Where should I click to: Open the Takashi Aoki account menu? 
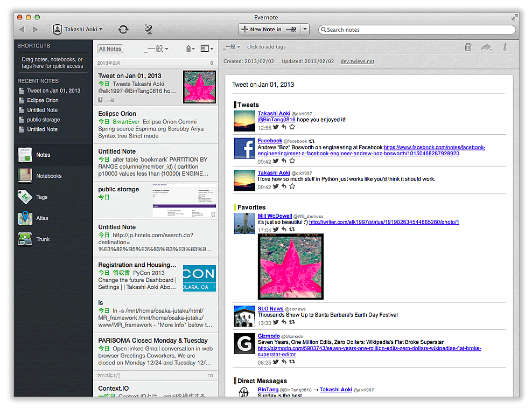coord(78,30)
